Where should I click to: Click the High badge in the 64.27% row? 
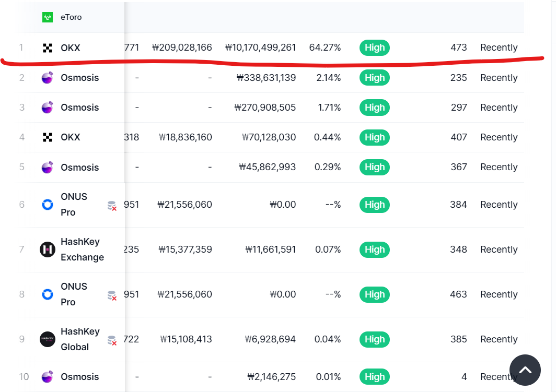375,47
